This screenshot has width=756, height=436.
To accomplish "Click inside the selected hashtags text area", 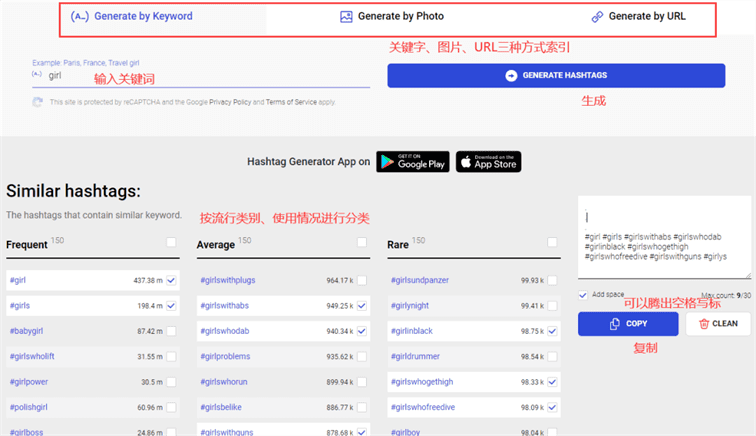I will coord(664,237).
